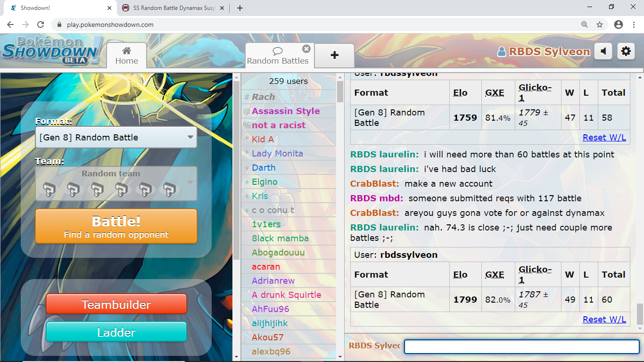Click the address bar URL

coord(110,25)
